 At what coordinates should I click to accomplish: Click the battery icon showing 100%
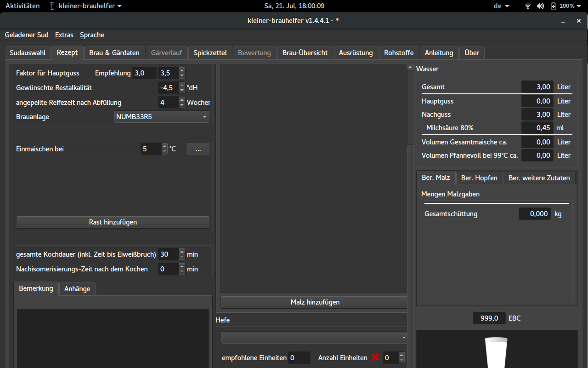click(x=554, y=6)
